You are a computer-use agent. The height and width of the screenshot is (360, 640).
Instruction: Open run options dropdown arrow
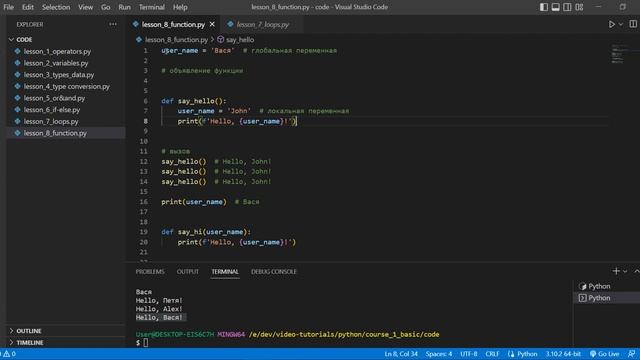(x=621, y=24)
